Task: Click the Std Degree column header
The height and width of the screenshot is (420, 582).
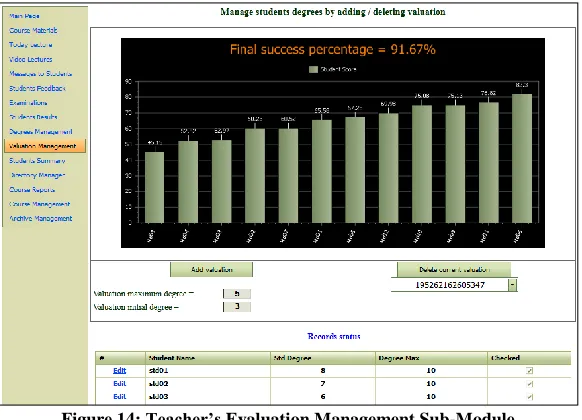Action: tap(323, 358)
